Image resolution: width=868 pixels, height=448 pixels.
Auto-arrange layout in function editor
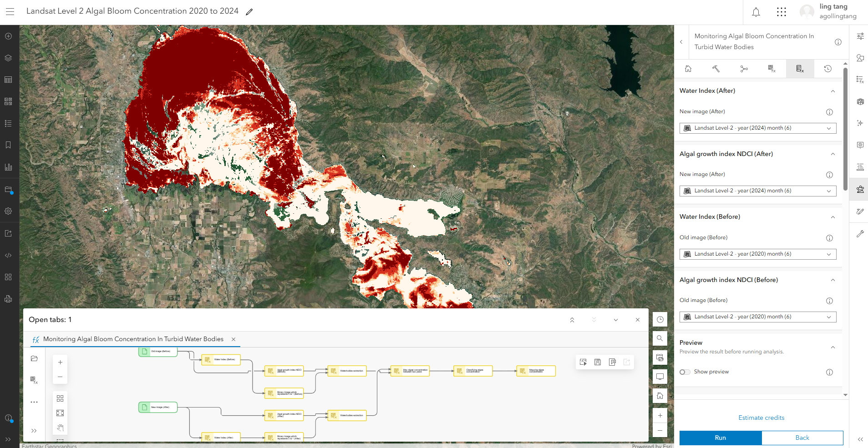click(60, 398)
